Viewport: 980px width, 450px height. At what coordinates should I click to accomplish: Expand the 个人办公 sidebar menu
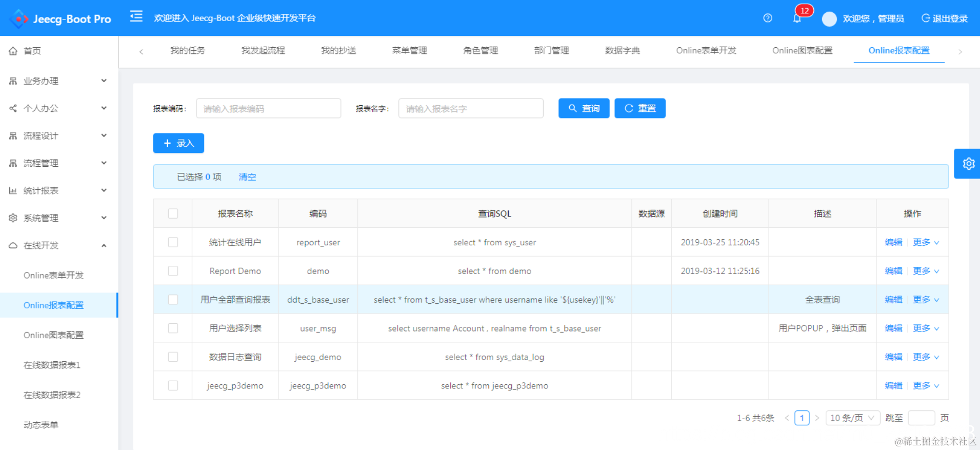59,108
